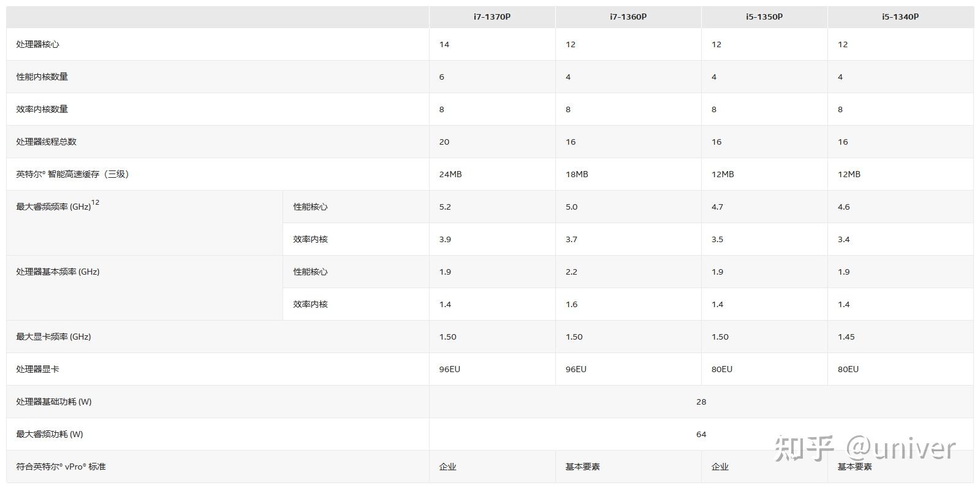Click the 英特尔 智能高速缓存（三级）row label

pos(72,175)
